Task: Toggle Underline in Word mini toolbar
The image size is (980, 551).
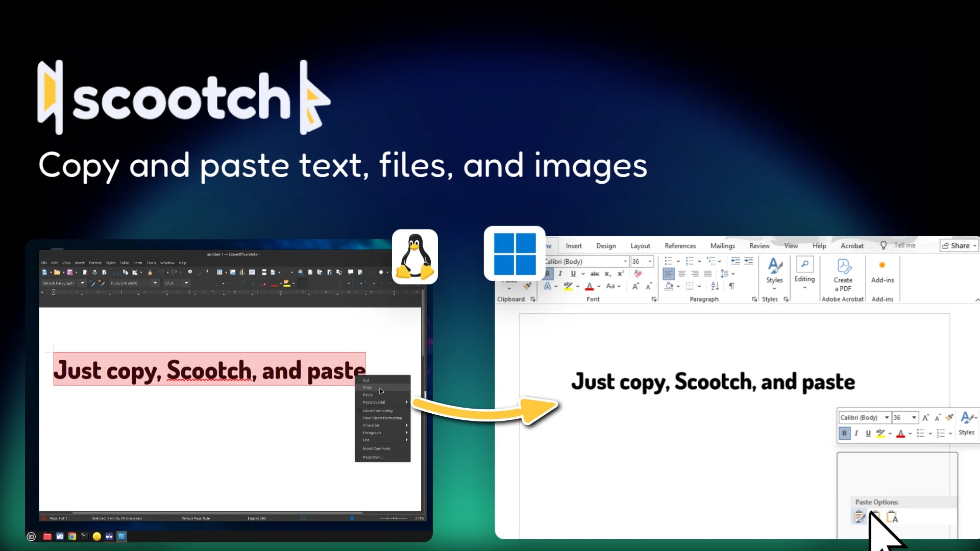Action: (x=868, y=433)
